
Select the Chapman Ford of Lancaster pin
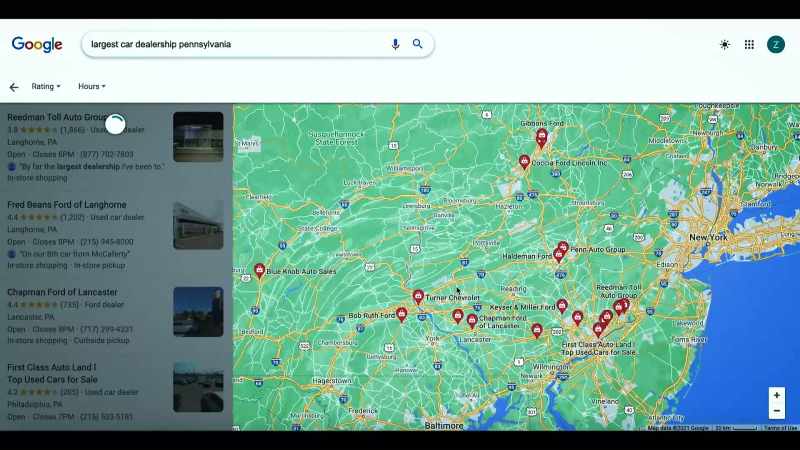click(472, 320)
